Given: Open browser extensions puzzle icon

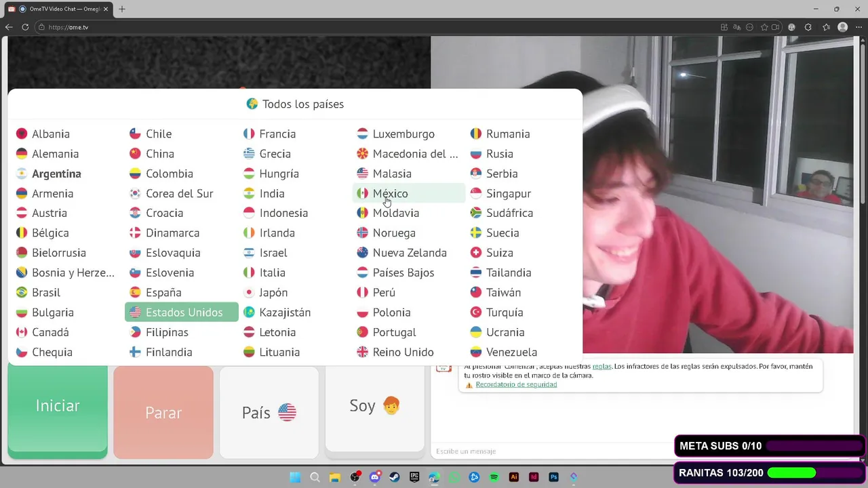Looking at the screenshot, I should [x=808, y=27].
